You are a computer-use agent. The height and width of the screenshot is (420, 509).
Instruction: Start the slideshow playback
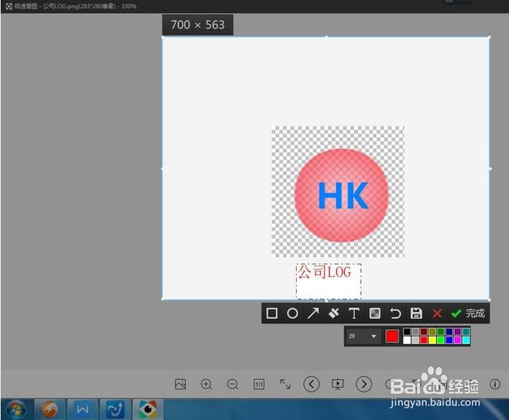(x=338, y=384)
